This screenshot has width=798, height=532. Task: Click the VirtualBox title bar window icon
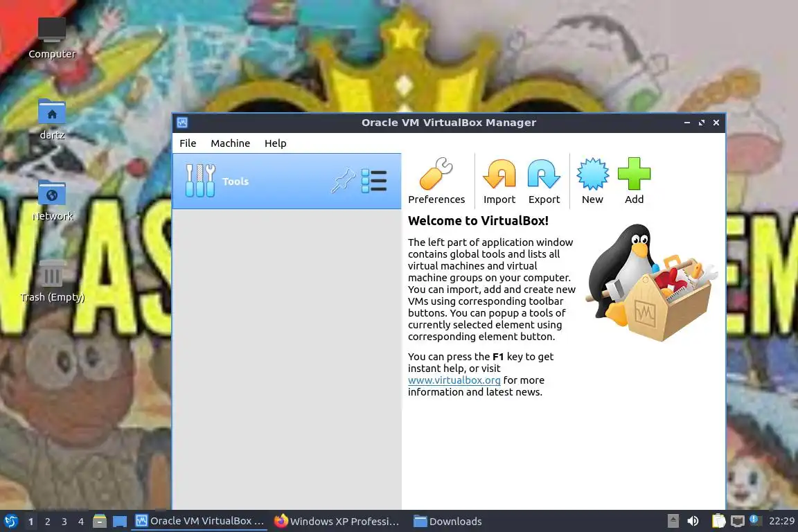pyautogui.click(x=182, y=123)
